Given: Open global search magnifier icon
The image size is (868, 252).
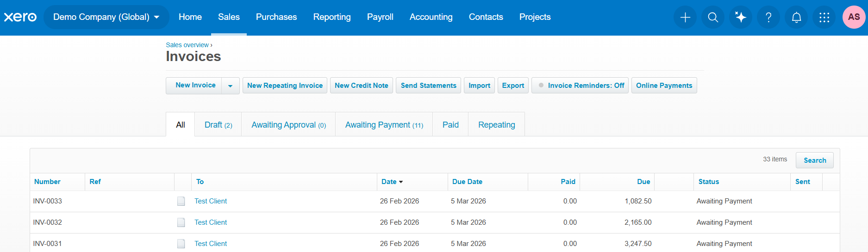Looking at the screenshot, I should [x=713, y=18].
